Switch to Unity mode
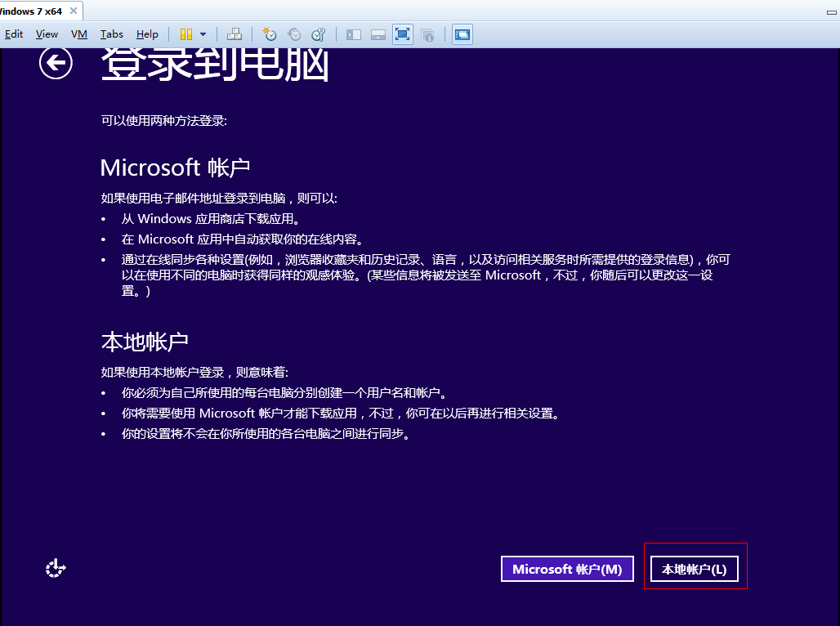840x626 pixels. coord(427,35)
